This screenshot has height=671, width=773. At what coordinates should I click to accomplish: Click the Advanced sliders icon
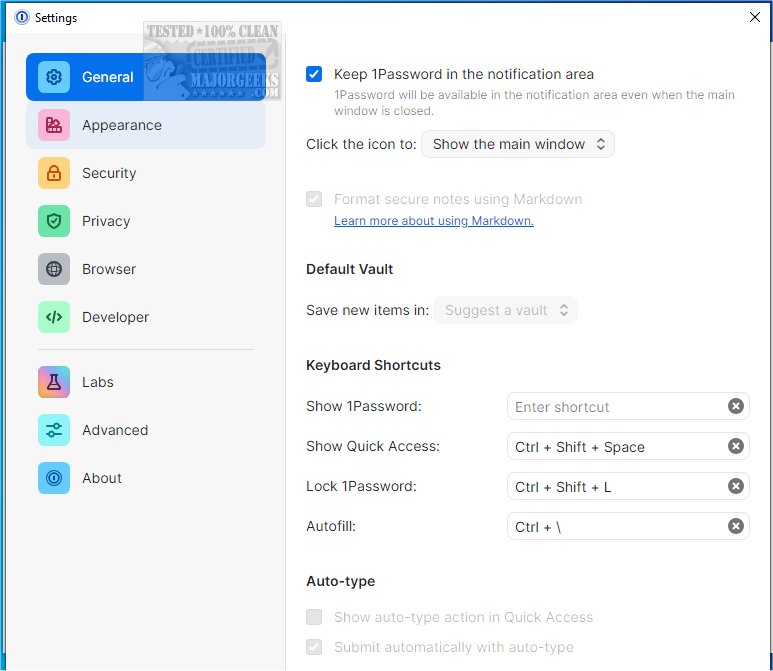tap(54, 430)
